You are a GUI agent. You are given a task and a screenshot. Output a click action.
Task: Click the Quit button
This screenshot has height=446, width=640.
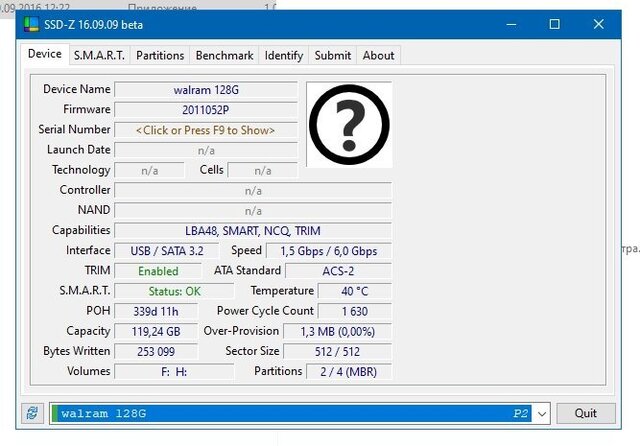click(x=586, y=413)
